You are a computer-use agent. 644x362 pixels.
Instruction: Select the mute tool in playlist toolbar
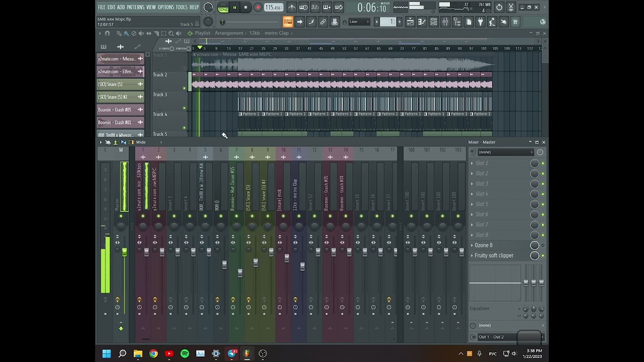pyautogui.click(x=141, y=33)
